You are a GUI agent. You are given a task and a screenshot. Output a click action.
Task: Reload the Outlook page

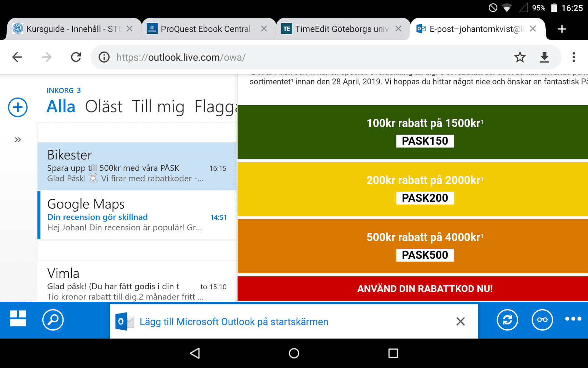click(76, 57)
